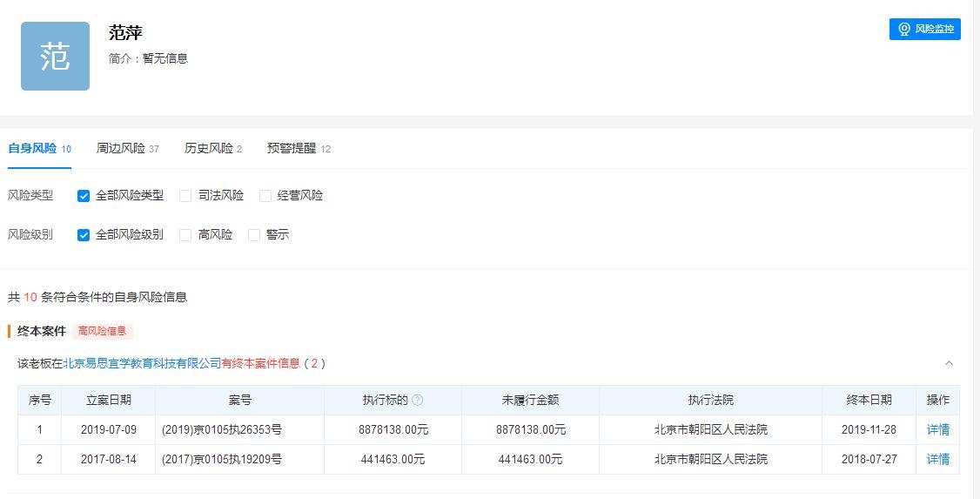Collapse the 终本案件 section chevron

(x=950, y=363)
